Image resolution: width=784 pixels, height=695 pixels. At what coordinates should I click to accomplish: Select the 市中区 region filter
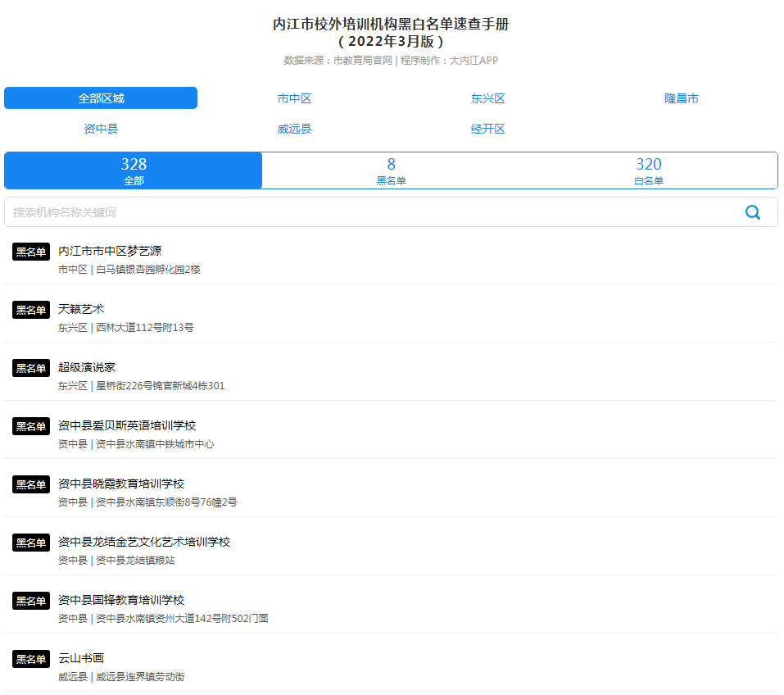click(295, 98)
